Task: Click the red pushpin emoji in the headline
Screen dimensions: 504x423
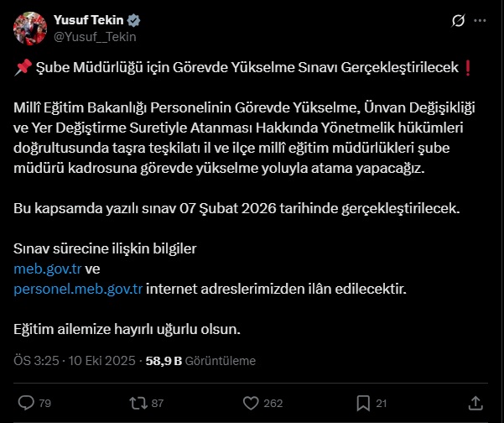Action: click(23, 69)
